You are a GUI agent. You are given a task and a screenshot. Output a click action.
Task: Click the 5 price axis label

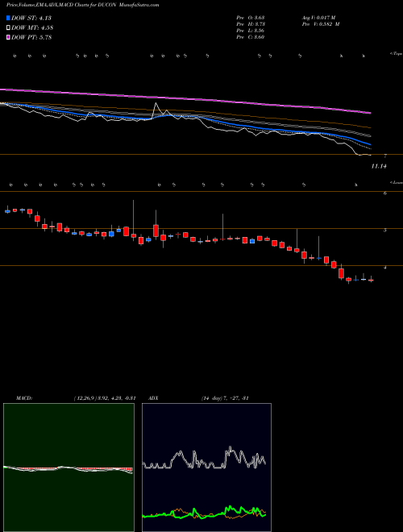[384, 231]
